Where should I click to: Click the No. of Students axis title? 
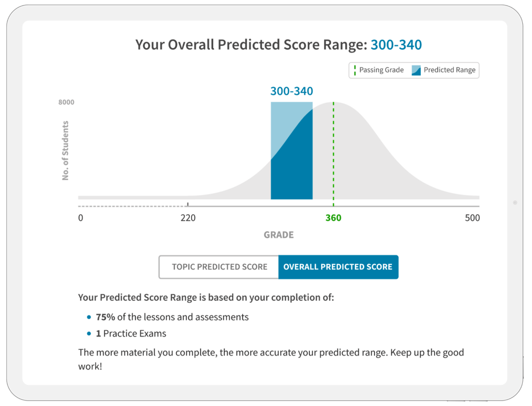point(66,150)
